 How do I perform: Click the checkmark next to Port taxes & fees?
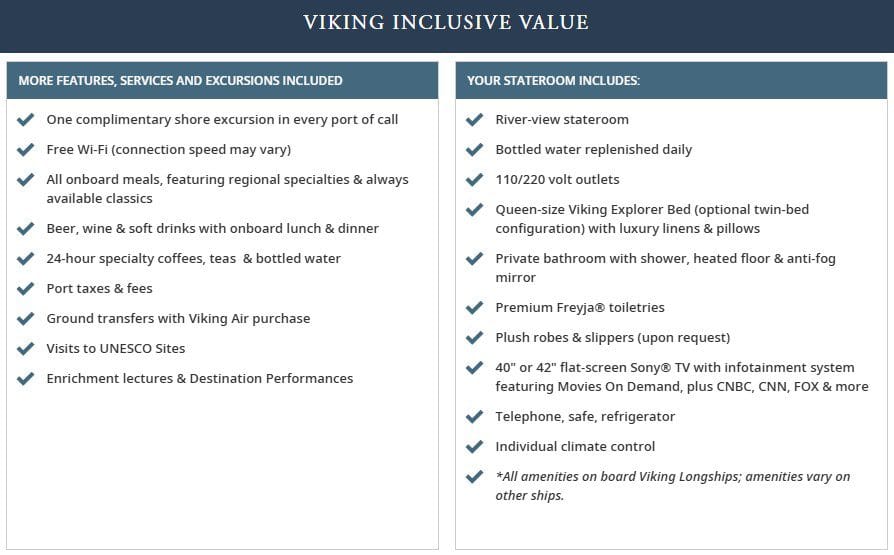[x=26, y=289]
